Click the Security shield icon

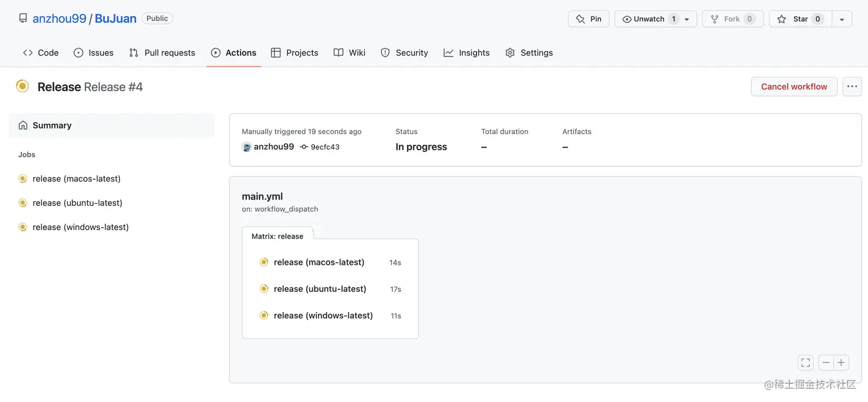(385, 53)
